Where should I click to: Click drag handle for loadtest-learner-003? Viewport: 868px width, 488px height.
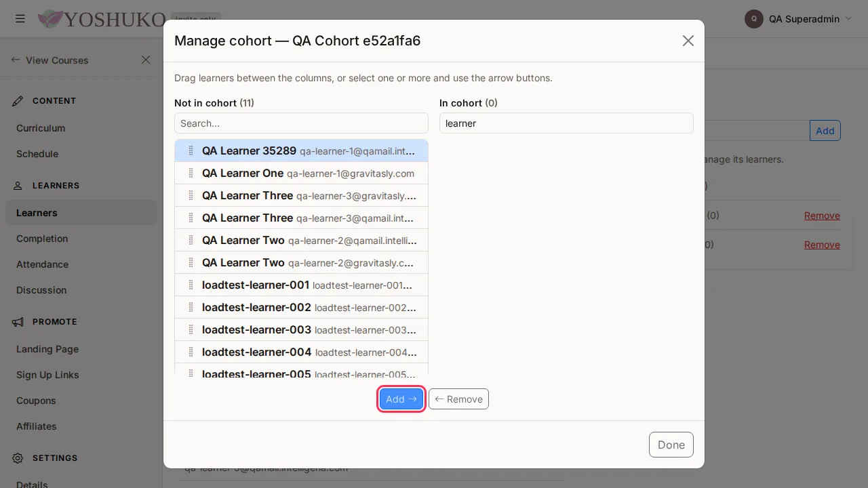point(191,329)
